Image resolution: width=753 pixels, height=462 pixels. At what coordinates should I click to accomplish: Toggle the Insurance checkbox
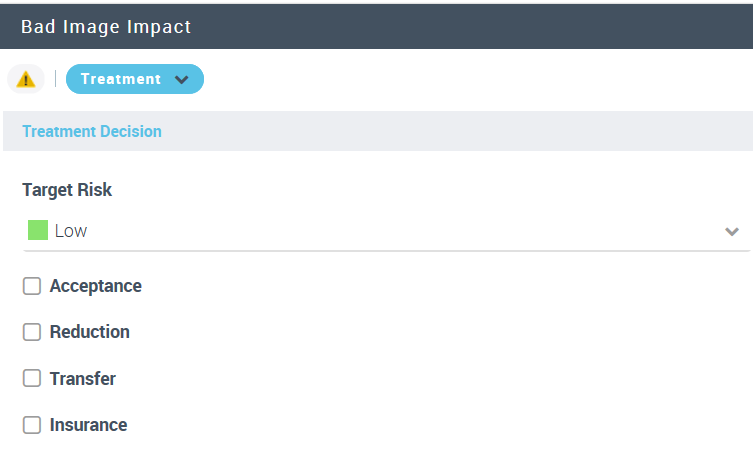click(32, 425)
